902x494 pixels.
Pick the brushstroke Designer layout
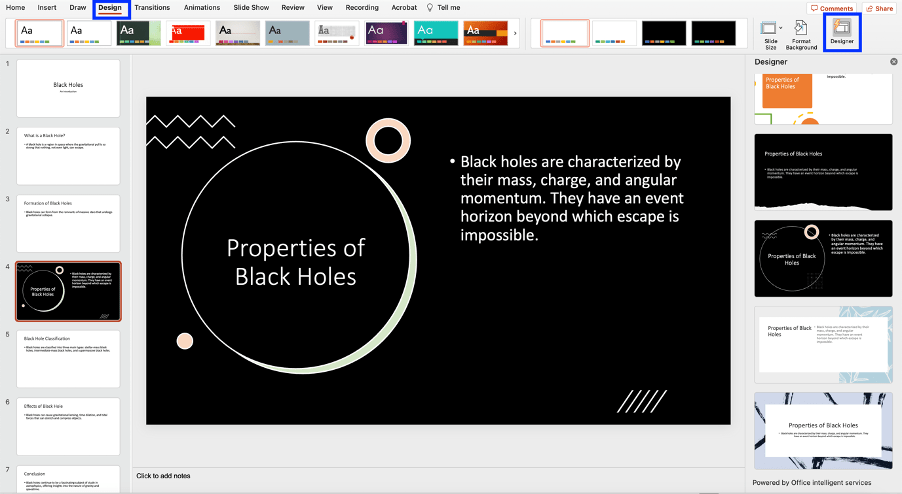pyautogui.click(x=823, y=431)
